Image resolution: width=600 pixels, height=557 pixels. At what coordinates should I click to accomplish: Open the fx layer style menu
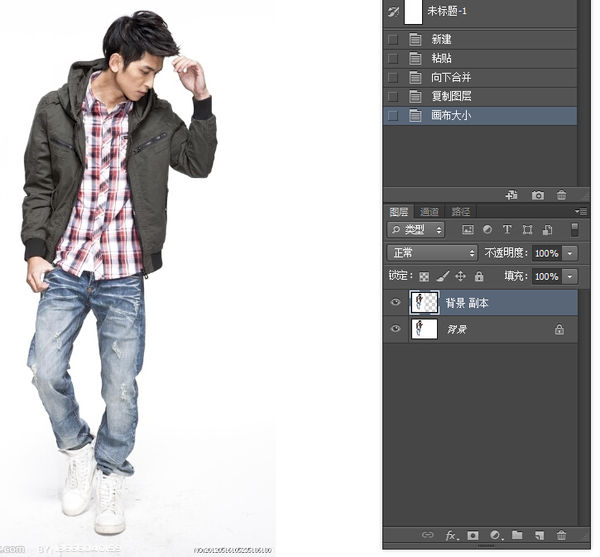(451, 535)
